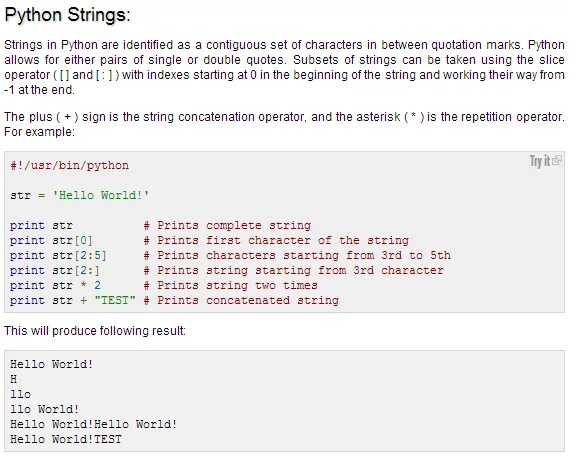
Task: Click the shebang line #!/usr/bin/python
Action: pos(69,165)
